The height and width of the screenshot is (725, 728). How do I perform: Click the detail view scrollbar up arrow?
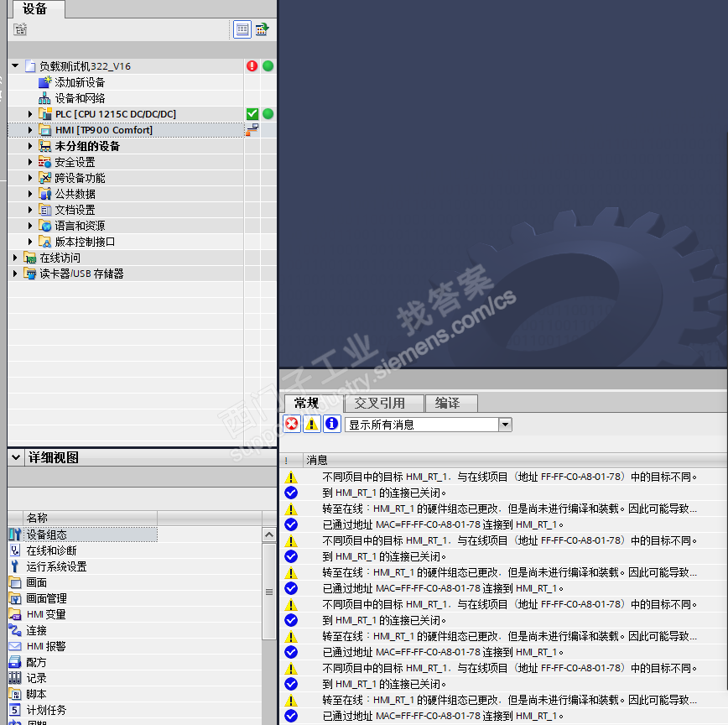pyautogui.click(x=269, y=535)
